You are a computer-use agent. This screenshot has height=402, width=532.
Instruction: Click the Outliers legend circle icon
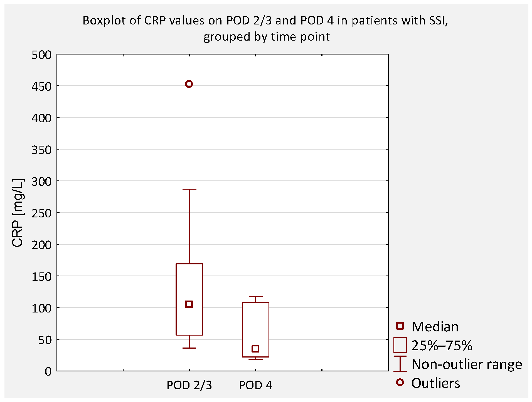click(x=400, y=383)
